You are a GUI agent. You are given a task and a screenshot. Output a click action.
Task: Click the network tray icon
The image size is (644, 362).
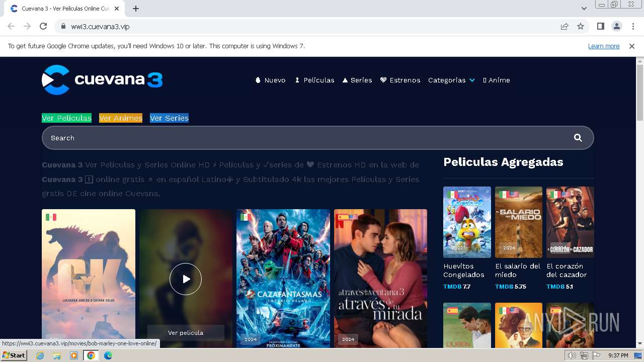pos(584,355)
